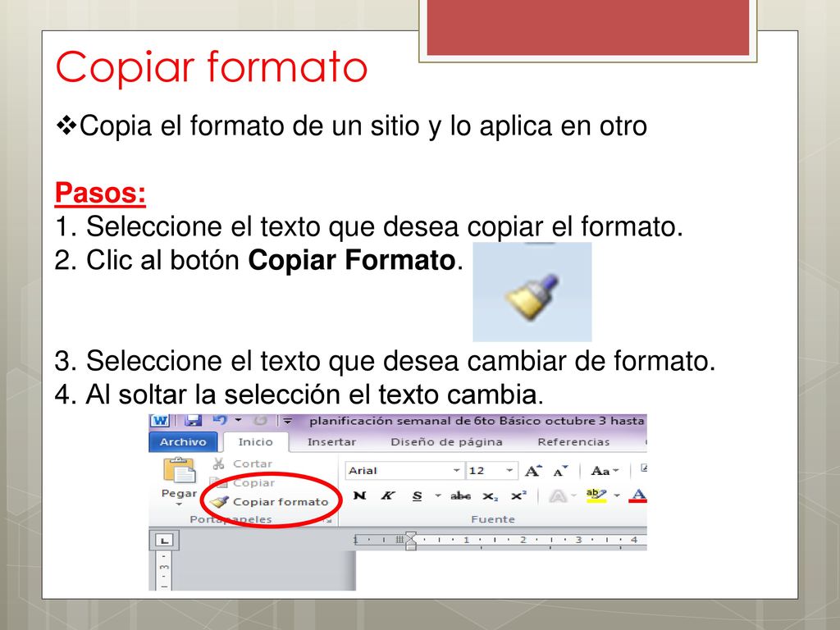The width and height of the screenshot is (840, 630).
Task: Apply the red font color A
Action: point(638,495)
